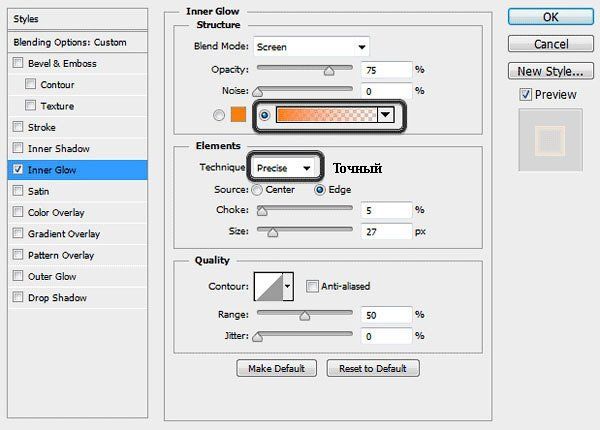Toggle the Preview checkbox
This screenshot has width=600, height=430.
click(525, 94)
